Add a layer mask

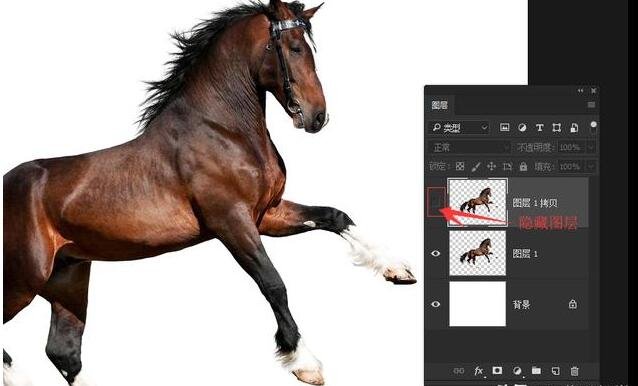pyautogui.click(x=497, y=371)
